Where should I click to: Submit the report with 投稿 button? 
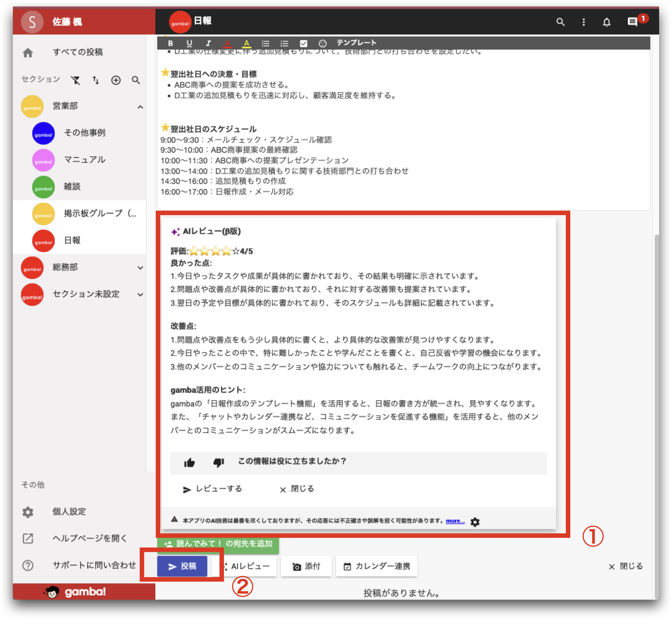coord(182,566)
